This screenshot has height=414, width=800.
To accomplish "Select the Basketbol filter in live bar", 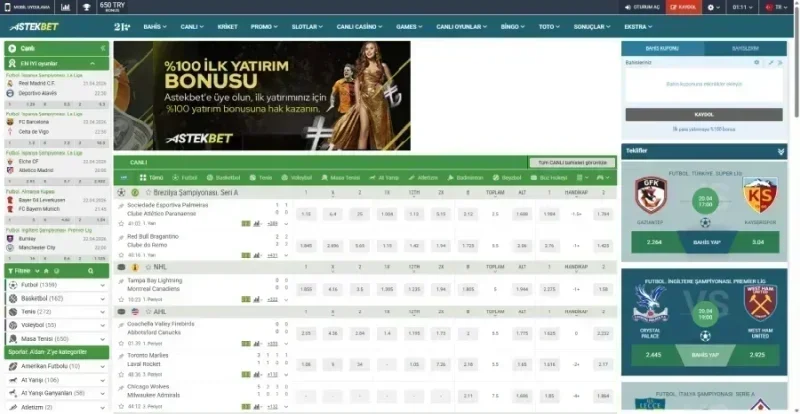I will pyautogui.click(x=223, y=178).
